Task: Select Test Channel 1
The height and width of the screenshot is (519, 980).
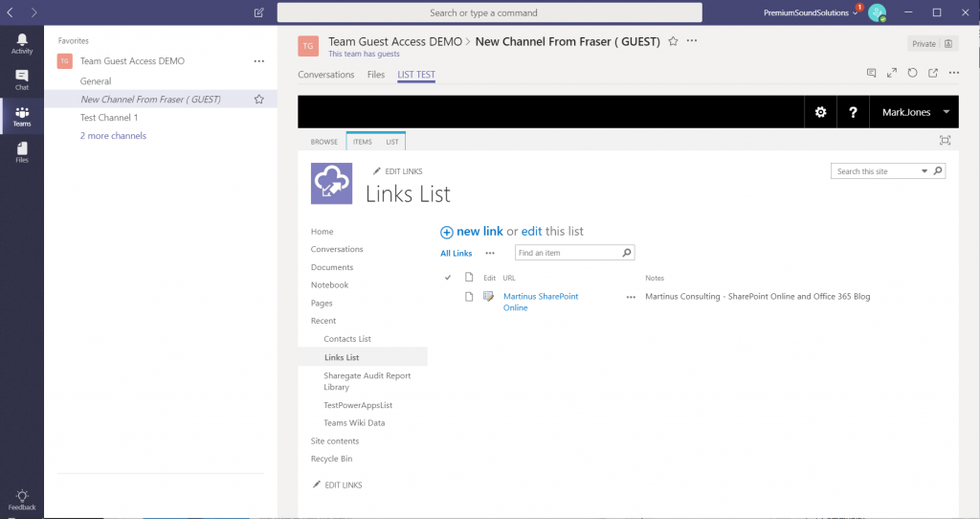Action: [109, 118]
